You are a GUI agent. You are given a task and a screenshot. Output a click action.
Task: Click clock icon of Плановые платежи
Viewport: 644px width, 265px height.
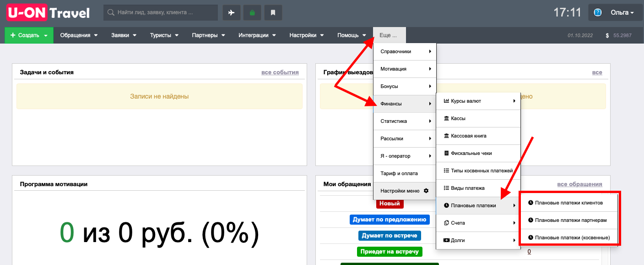447,205
